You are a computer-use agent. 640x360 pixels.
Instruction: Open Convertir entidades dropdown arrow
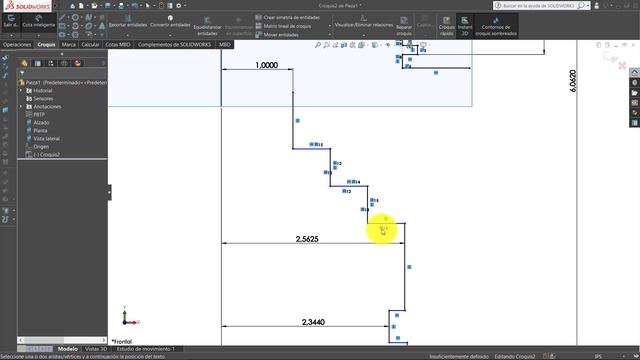coord(170,35)
